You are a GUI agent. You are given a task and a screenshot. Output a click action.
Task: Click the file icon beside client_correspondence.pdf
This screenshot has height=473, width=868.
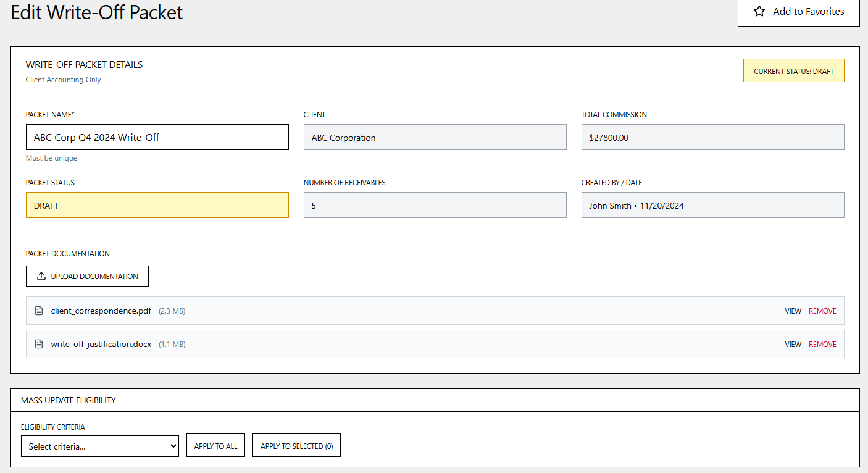click(38, 311)
